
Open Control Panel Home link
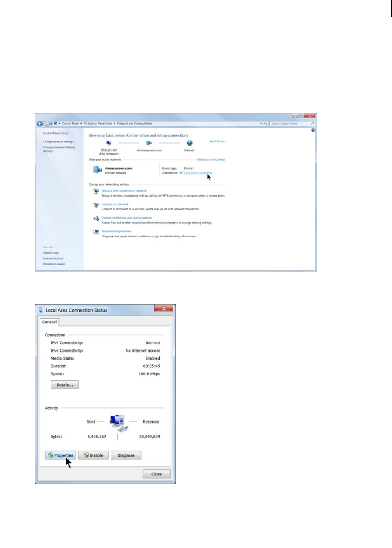point(56,133)
